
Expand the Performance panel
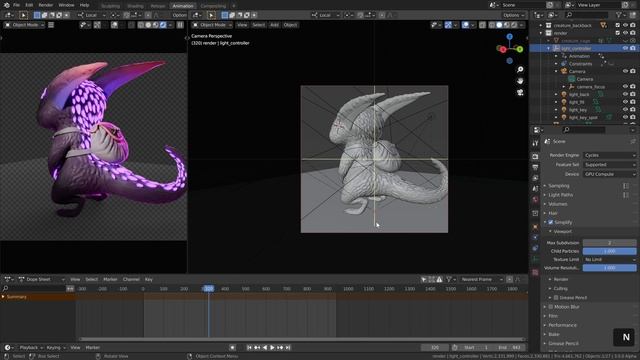click(x=562, y=325)
